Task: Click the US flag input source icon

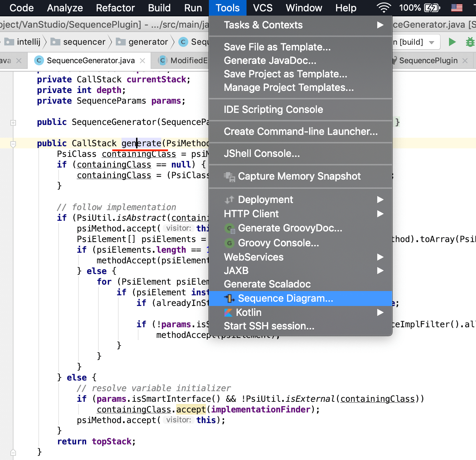Action: pyautogui.click(x=457, y=8)
